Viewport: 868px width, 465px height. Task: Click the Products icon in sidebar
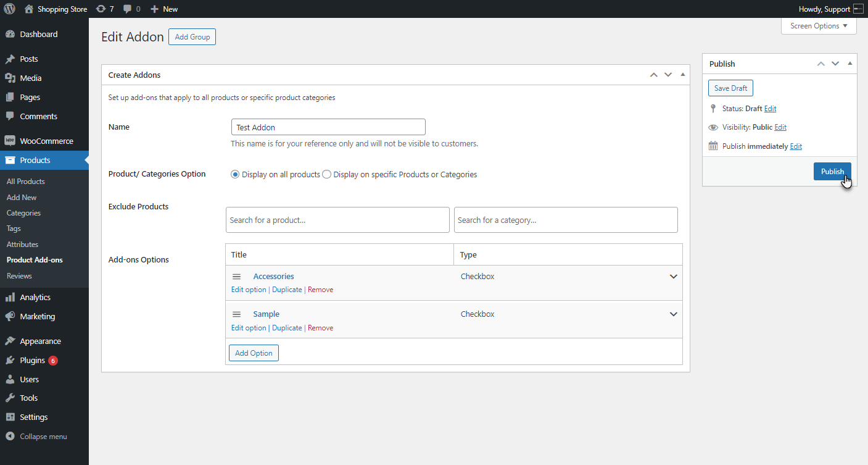tap(10, 160)
